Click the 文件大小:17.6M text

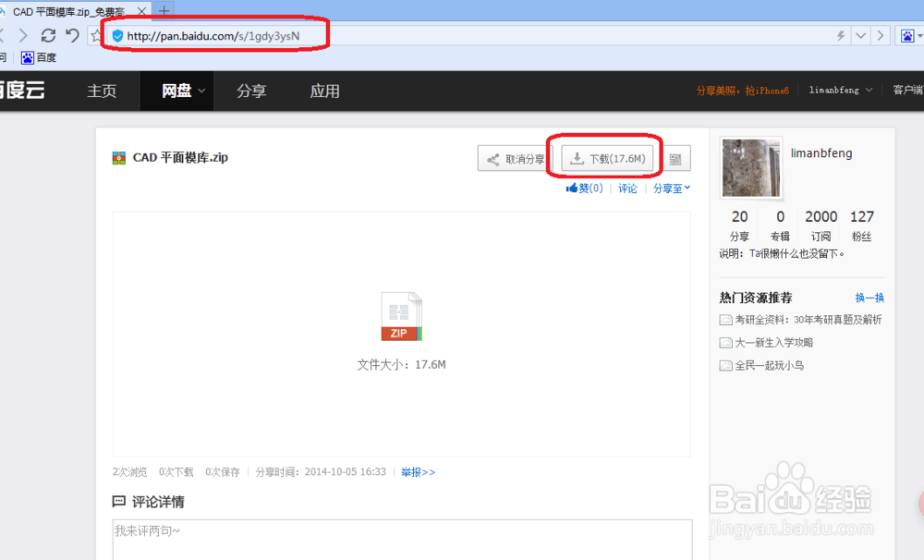click(401, 365)
